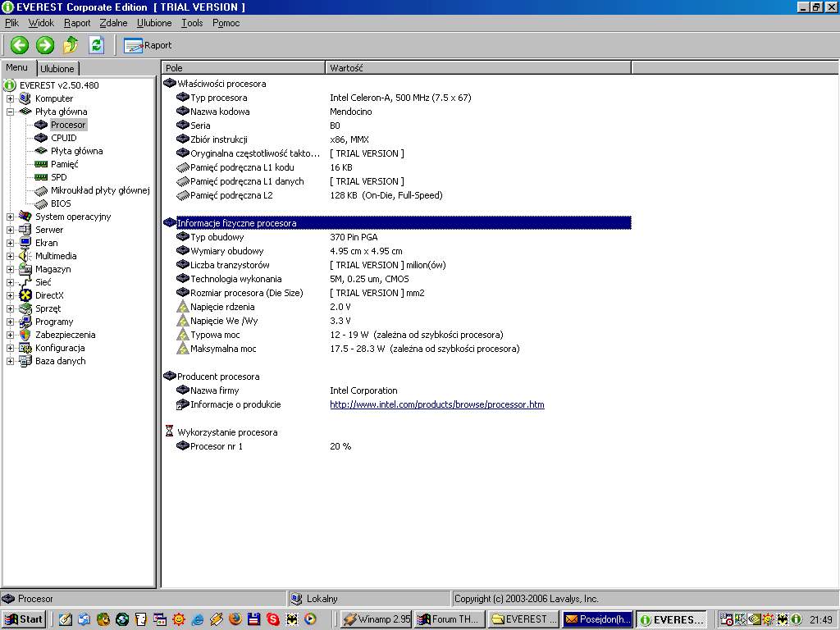The width and height of the screenshot is (840, 630).
Task: Open the Tools menu
Action: [x=192, y=23]
